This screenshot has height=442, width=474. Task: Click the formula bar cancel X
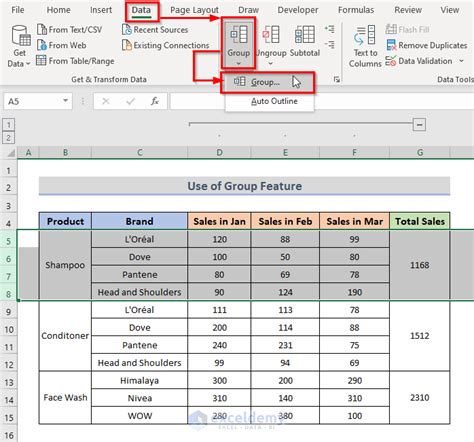pos(106,101)
